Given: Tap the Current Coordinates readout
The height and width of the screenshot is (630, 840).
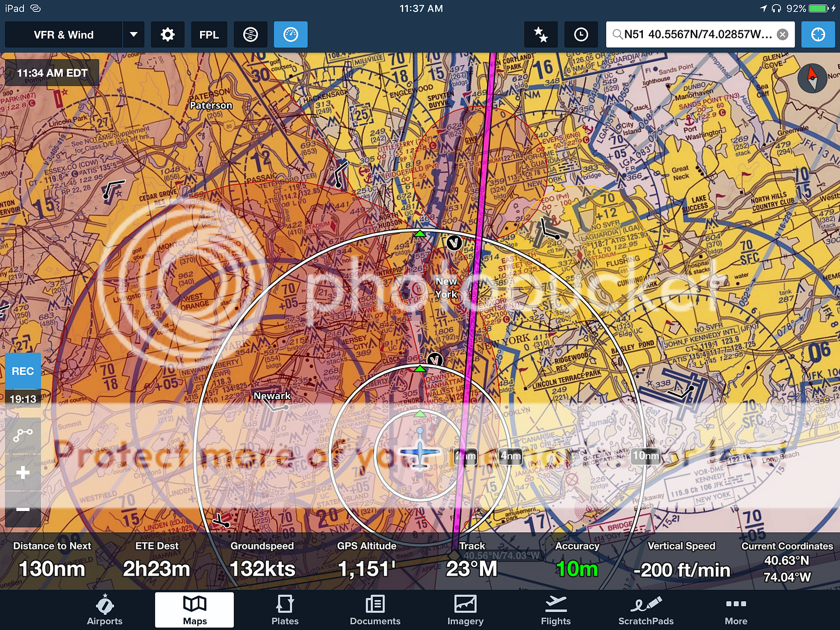Looking at the screenshot, I should click(x=787, y=561).
